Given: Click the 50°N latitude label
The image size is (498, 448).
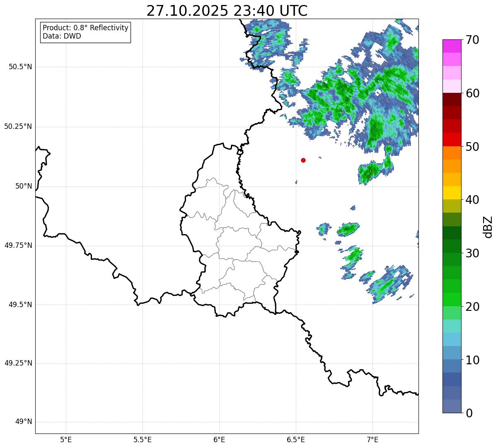Looking at the screenshot, I should tap(24, 186).
